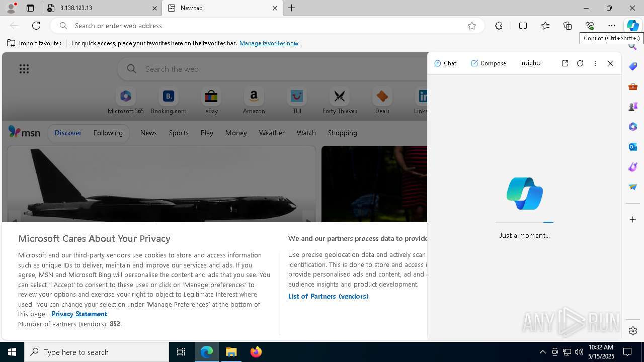Screen dimensions: 644x362
Task: Click the browser refresh button
Action: pyautogui.click(x=36, y=26)
